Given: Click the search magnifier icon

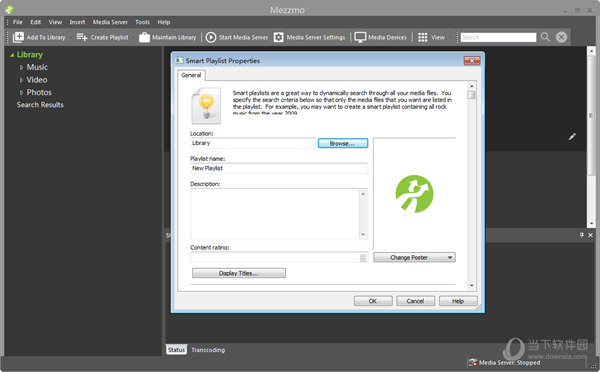Looking at the screenshot, I should pos(545,37).
